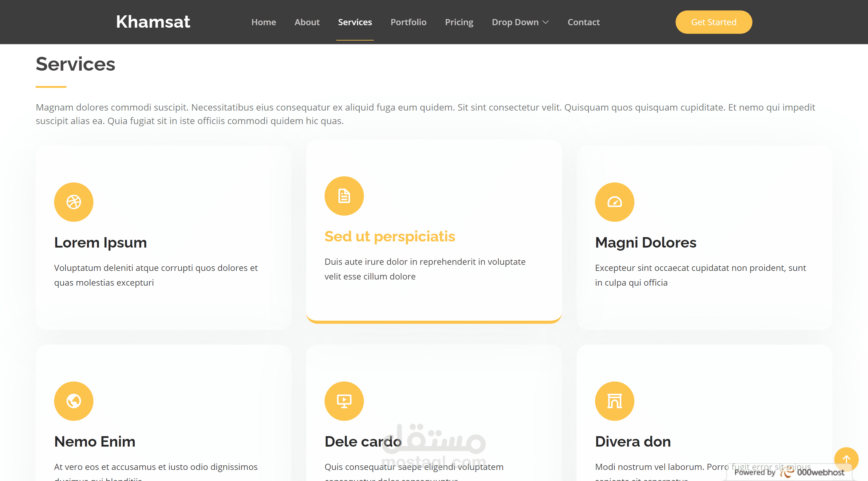The width and height of the screenshot is (868, 481).
Task: Click the Lorem Ipsum service heading
Action: (x=101, y=243)
